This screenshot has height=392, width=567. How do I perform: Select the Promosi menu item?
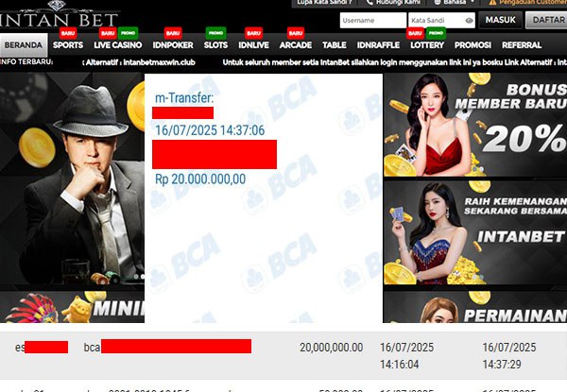(472, 45)
